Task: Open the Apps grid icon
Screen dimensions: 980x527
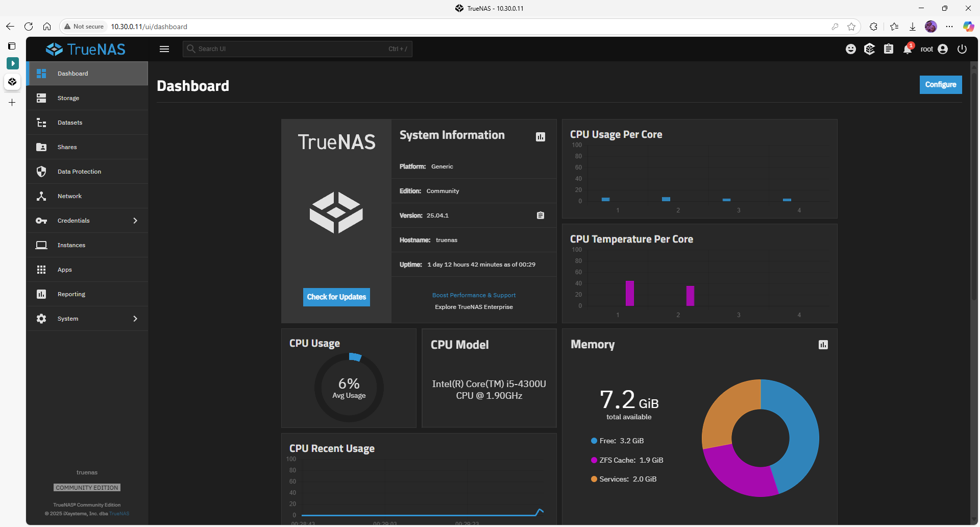Action: tap(41, 270)
